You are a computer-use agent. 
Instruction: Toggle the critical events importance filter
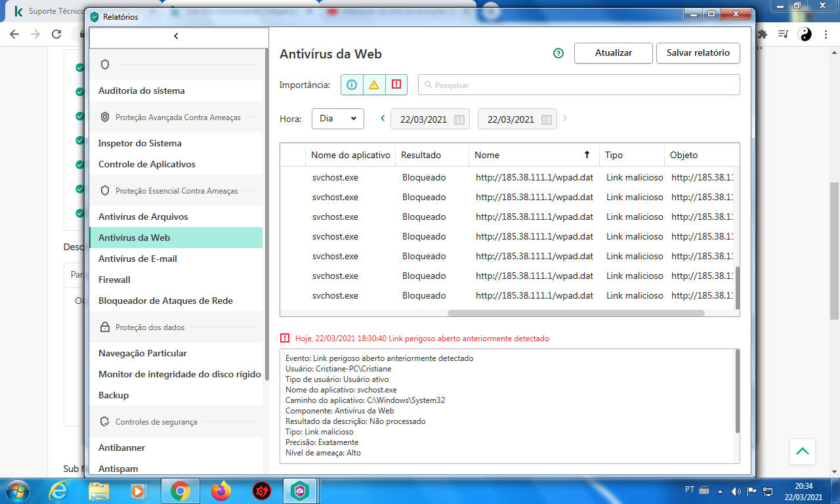[396, 85]
